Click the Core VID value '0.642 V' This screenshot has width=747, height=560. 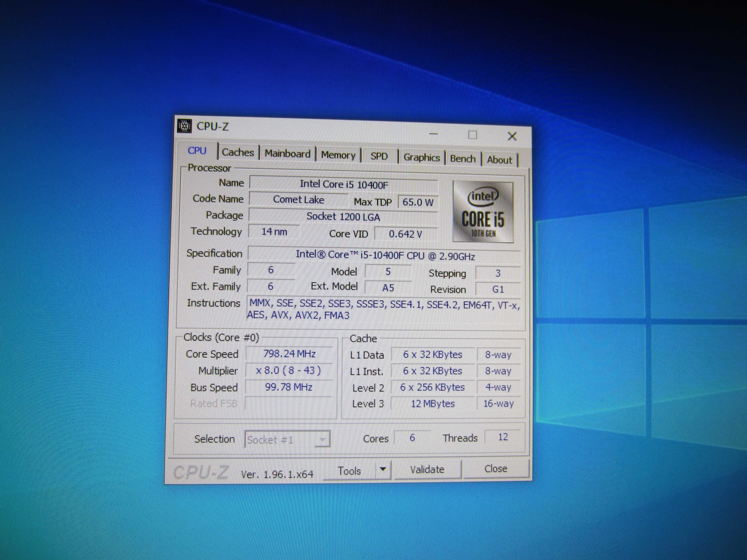tap(406, 234)
